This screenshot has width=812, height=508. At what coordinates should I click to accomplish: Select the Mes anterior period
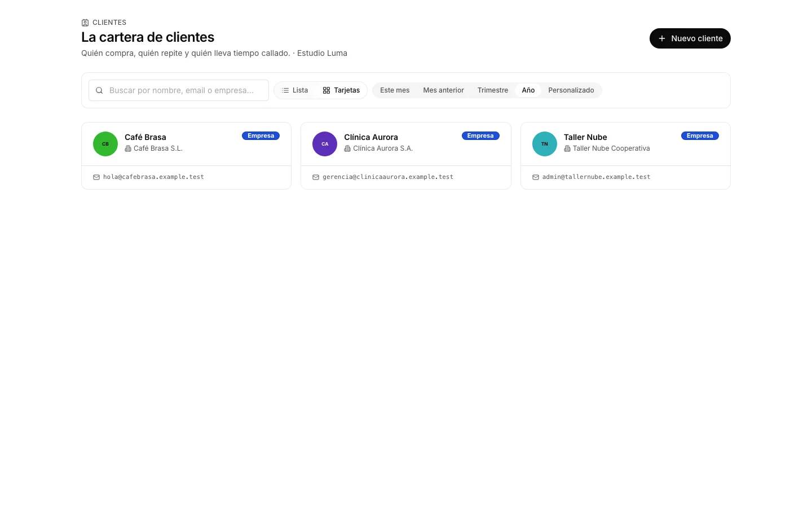tap(444, 90)
